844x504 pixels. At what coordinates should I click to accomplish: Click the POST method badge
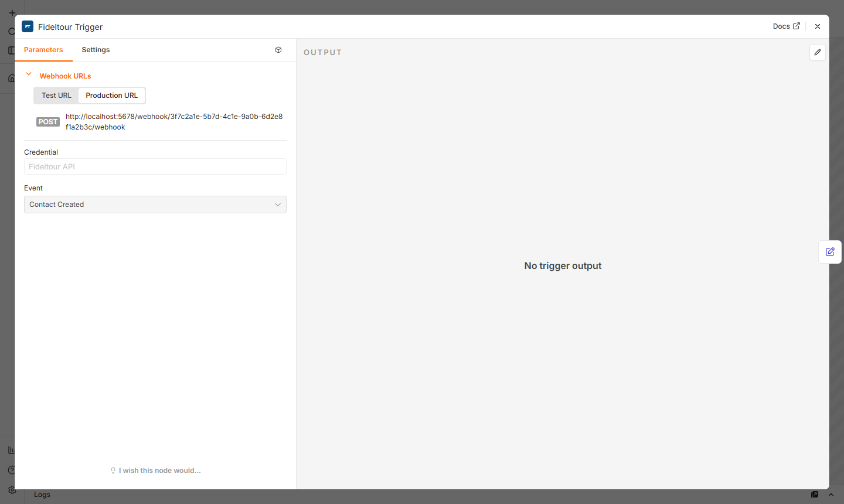tap(48, 122)
